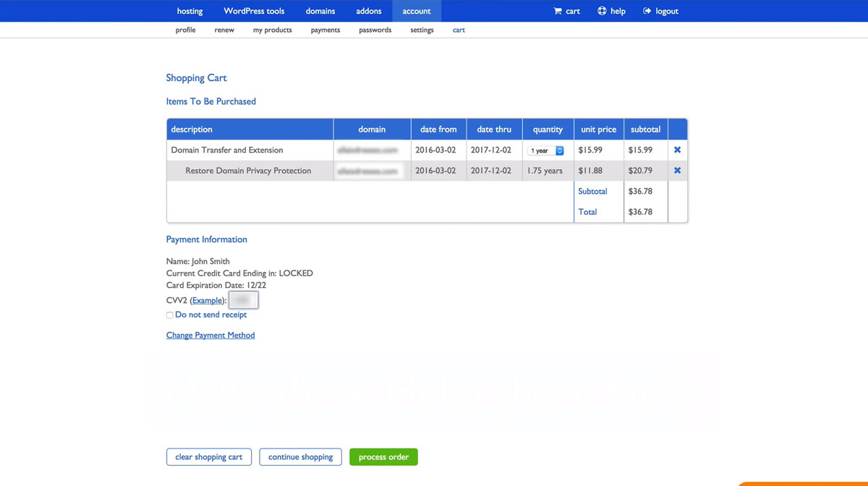This screenshot has width=868, height=486.
Task: Click the date from column header
Action: [438, 129]
